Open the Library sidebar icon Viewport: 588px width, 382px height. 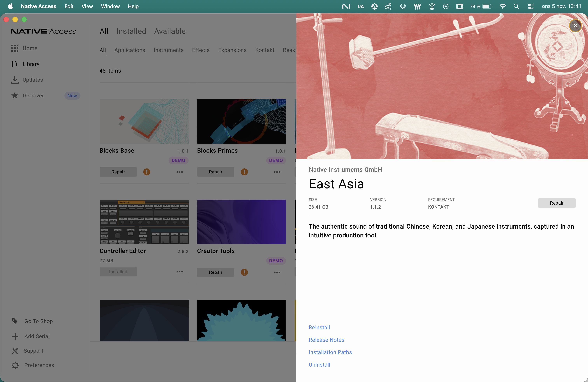[15, 64]
